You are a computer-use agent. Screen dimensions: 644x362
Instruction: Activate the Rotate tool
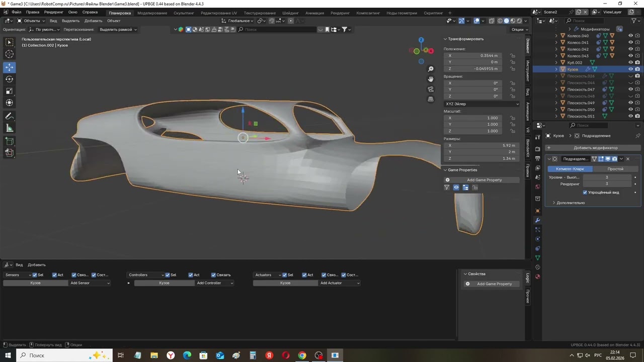click(x=10, y=79)
